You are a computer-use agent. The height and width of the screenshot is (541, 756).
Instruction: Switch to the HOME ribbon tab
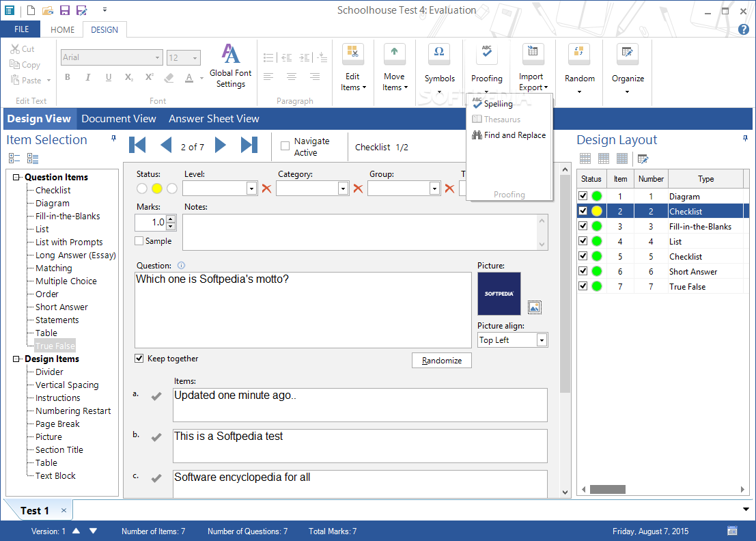tap(63, 30)
